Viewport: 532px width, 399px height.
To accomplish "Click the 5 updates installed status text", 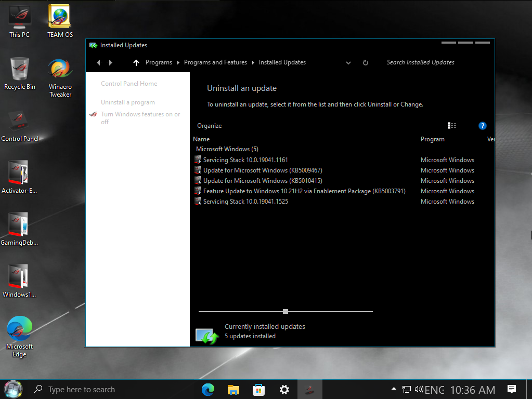I will point(250,336).
